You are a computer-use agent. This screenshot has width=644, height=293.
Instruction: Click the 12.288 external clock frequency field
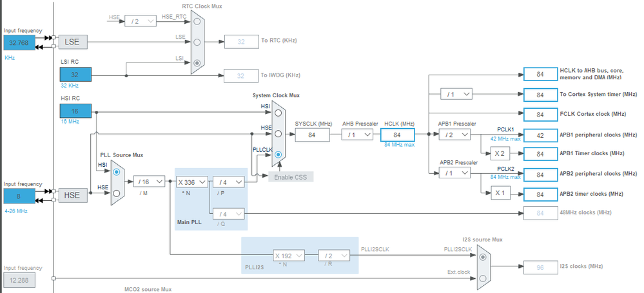19,280
